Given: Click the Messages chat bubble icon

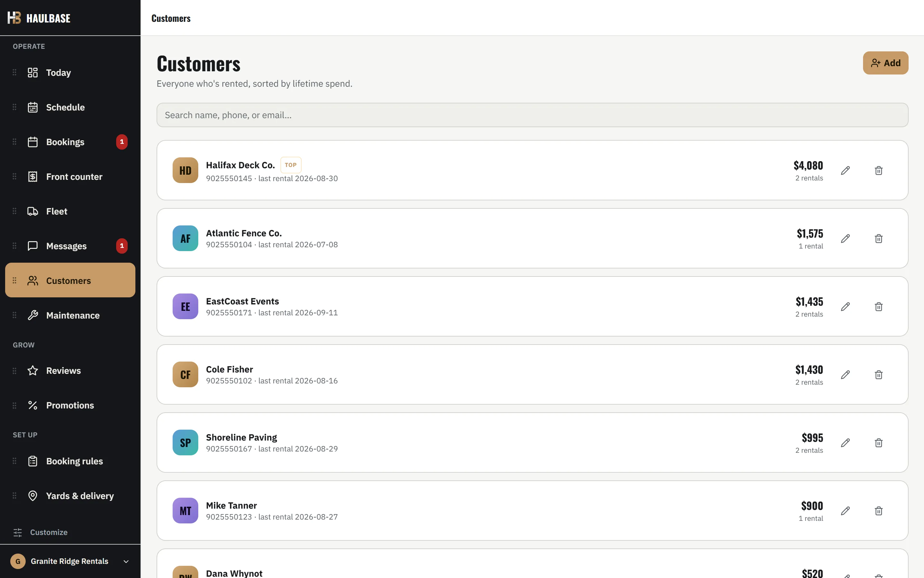Looking at the screenshot, I should point(33,246).
